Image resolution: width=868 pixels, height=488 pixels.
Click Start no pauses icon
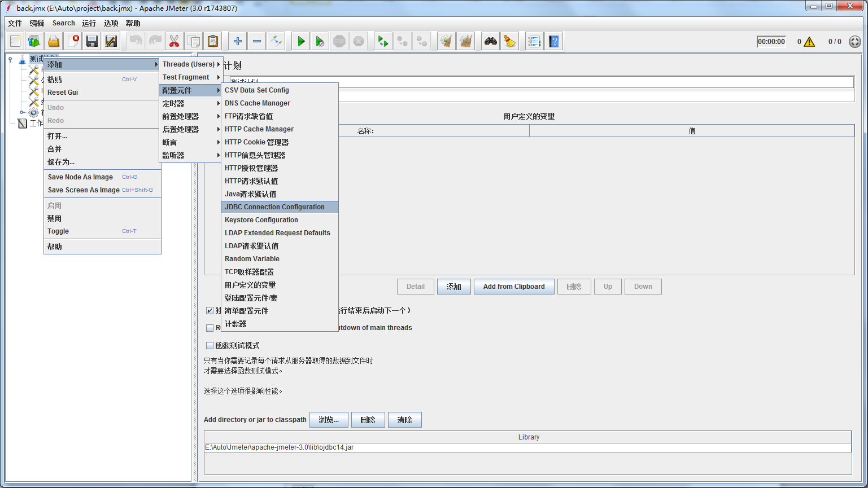click(x=320, y=41)
